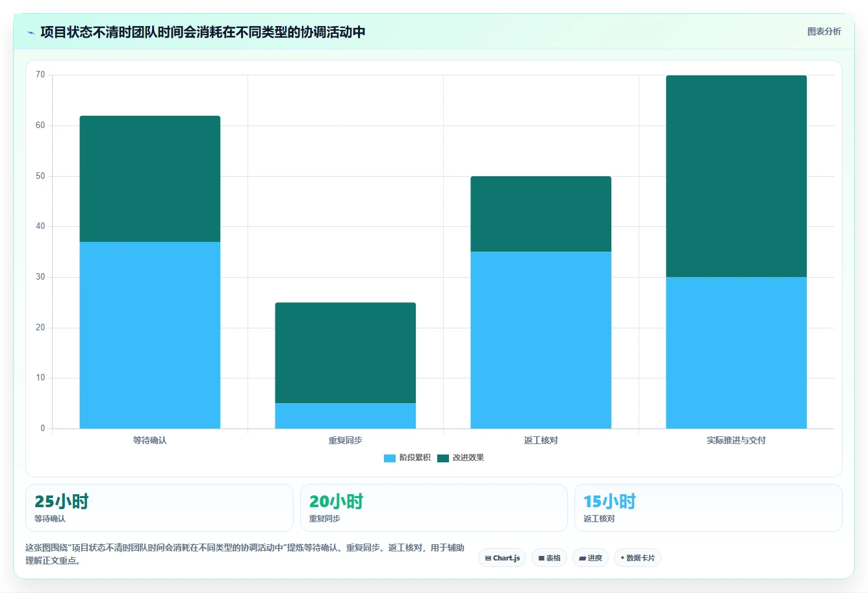
Task: Toggle the 改进效果 legend item
Action: click(x=461, y=458)
